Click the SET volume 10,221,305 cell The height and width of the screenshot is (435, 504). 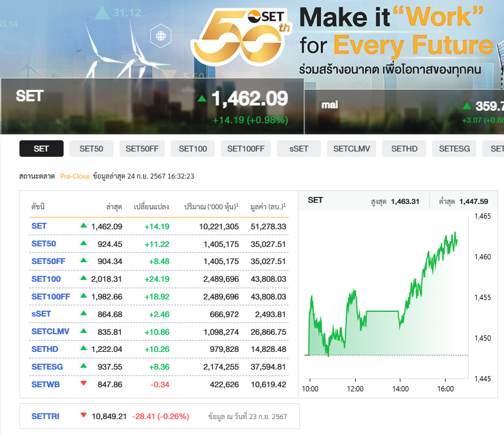tap(219, 226)
